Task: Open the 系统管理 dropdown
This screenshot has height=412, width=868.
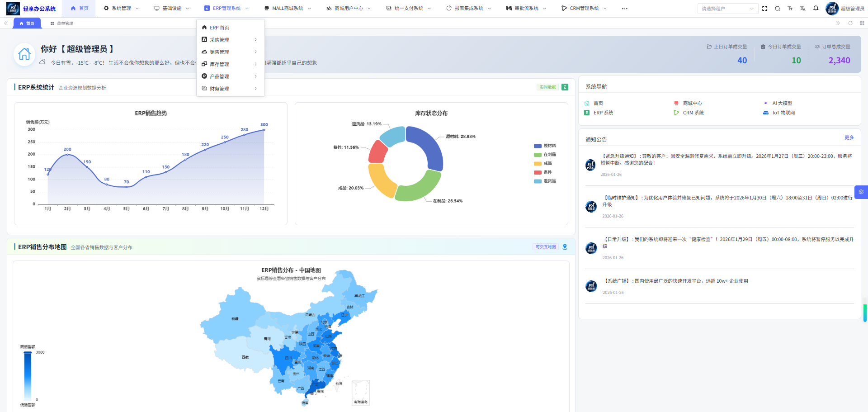Action: [x=121, y=8]
